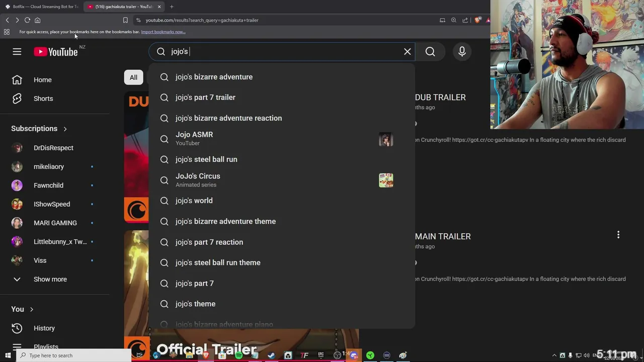
Task: Reload the page
Action: coord(27,20)
